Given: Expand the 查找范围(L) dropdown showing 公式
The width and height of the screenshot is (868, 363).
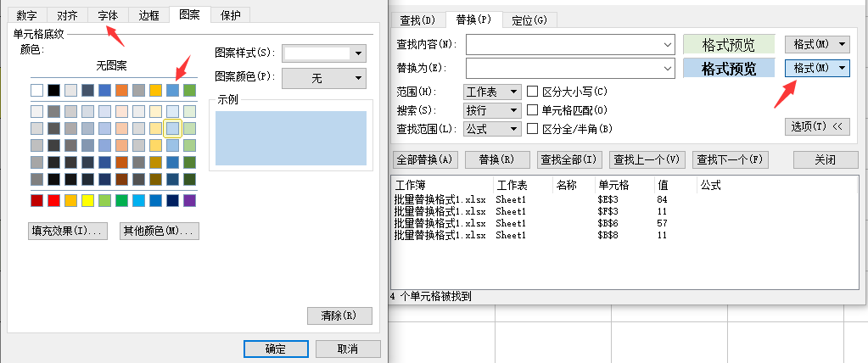Looking at the screenshot, I should (492, 129).
